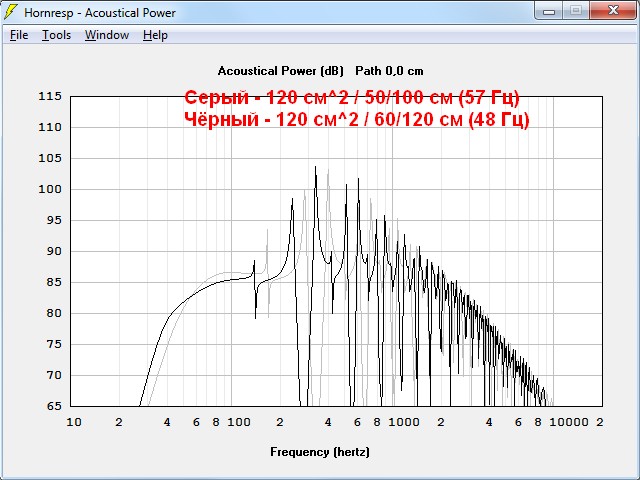Click the 100 dB y-axis label

pos(50,189)
